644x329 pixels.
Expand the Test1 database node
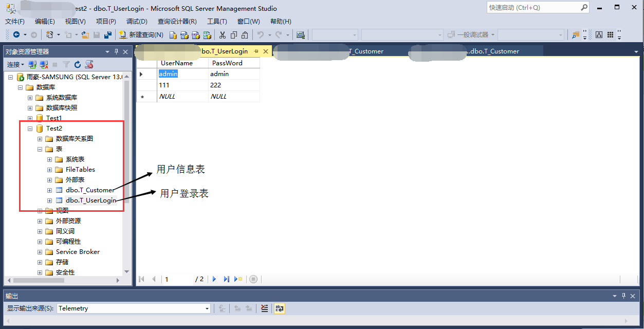30,118
